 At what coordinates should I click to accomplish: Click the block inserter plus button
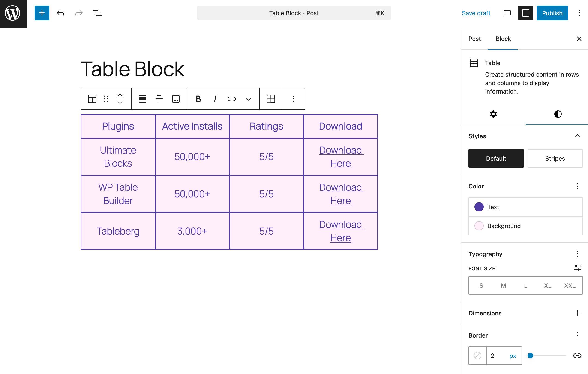point(42,13)
